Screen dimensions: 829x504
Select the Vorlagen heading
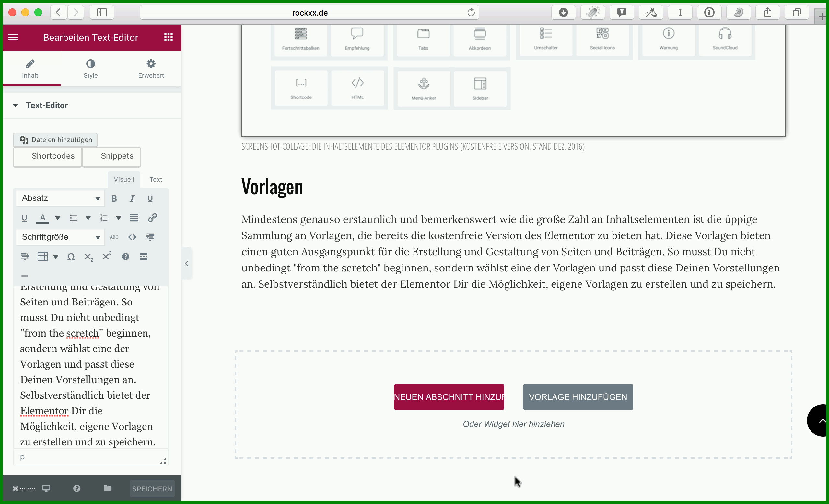point(272,187)
